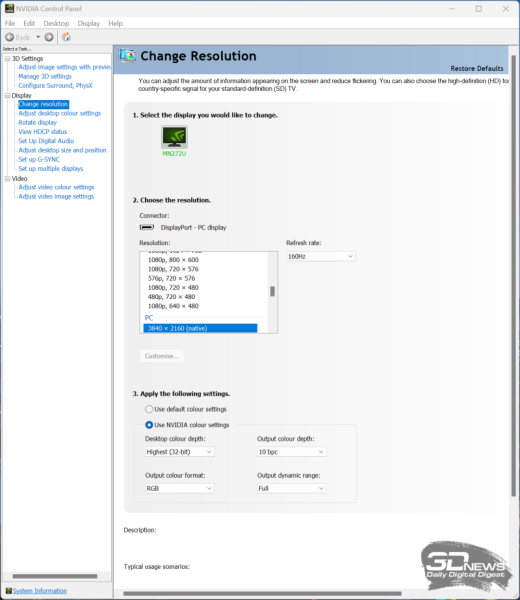The width and height of the screenshot is (520, 600).
Task: Open the Refresh rate dropdown
Action: point(321,256)
